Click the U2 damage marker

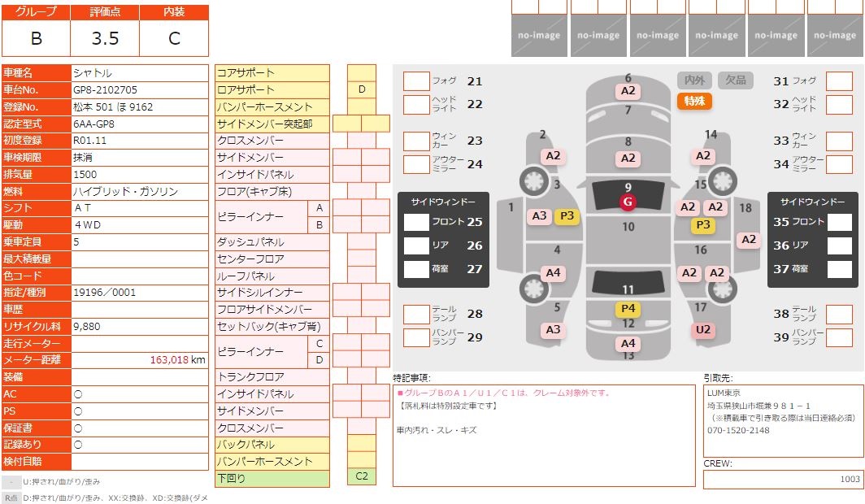point(703,329)
